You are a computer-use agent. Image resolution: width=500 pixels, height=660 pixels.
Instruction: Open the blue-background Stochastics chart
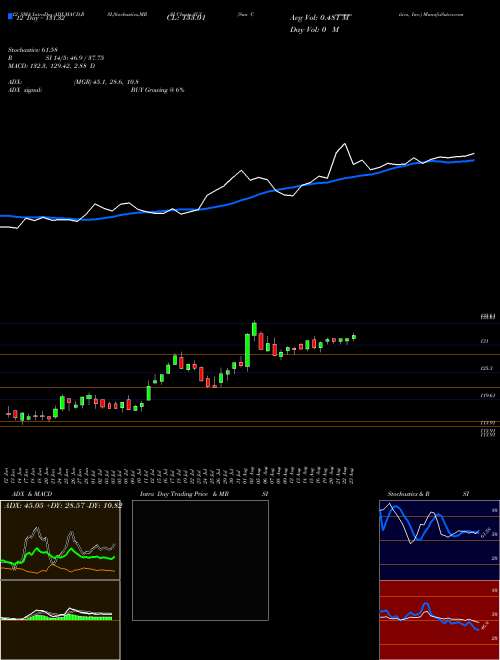click(439, 540)
